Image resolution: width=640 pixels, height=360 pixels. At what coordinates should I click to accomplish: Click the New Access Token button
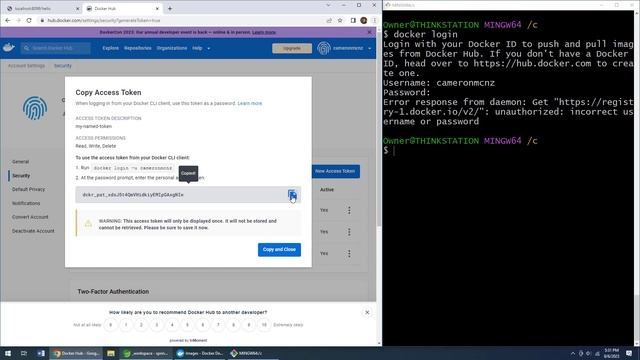point(336,171)
